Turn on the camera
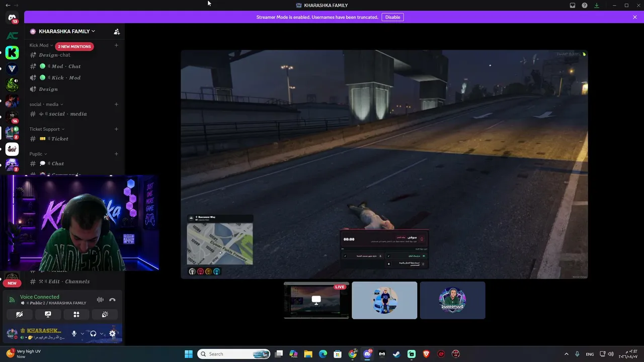The width and height of the screenshot is (644, 362). (19, 314)
